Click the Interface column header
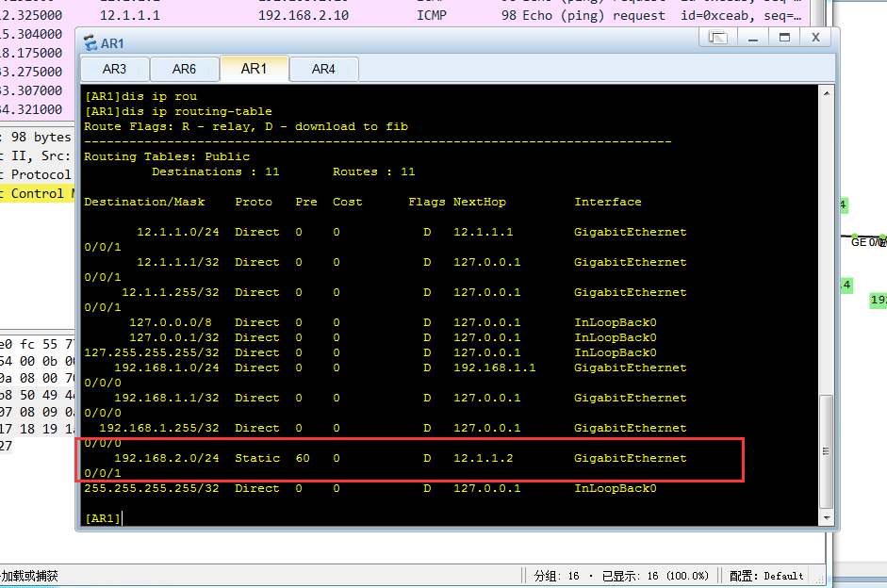Image resolution: width=887 pixels, height=588 pixels. click(608, 202)
